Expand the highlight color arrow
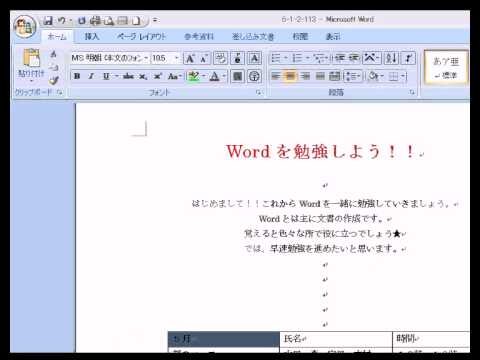 click(204, 76)
